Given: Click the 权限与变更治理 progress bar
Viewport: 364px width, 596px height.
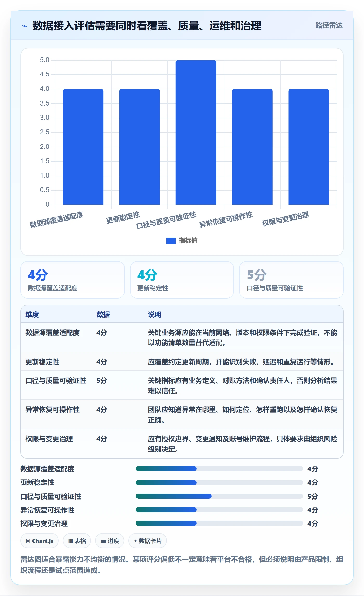Looking at the screenshot, I should tap(219, 523).
